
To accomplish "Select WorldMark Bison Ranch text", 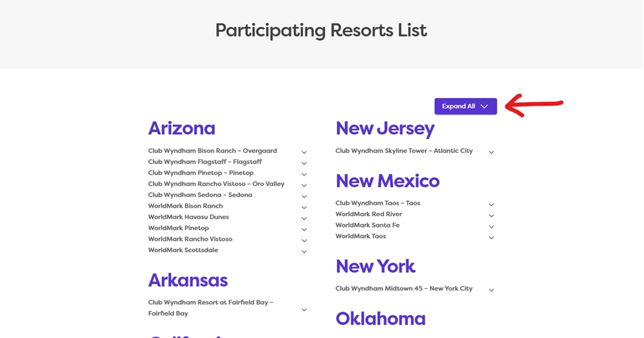I will (x=185, y=206).
